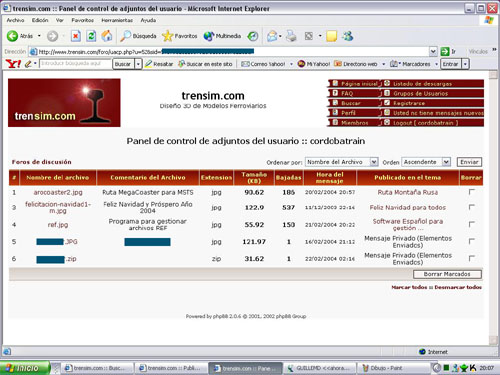Click the printer icon in toolbar
The image size is (500, 375).
coord(291,36)
